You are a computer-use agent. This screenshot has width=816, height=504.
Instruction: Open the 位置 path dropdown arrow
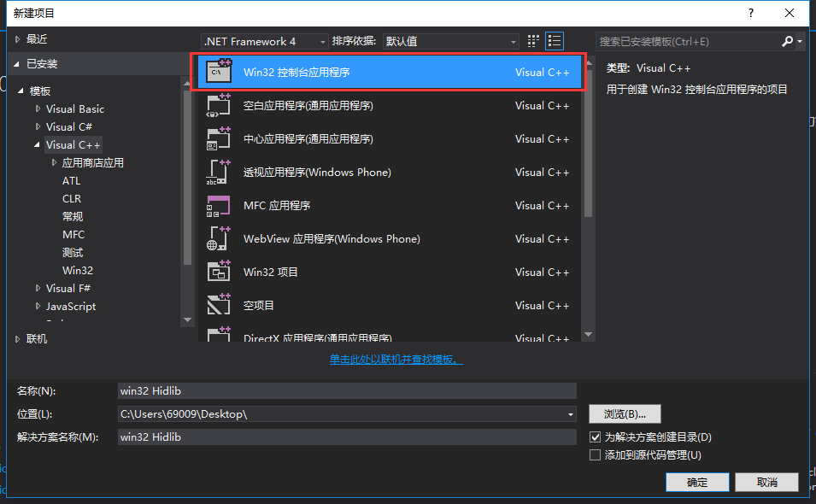pyautogui.click(x=571, y=414)
